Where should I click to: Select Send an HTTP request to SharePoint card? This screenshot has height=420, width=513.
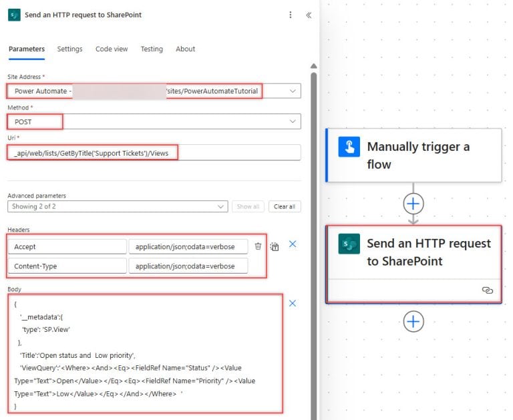coord(413,264)
